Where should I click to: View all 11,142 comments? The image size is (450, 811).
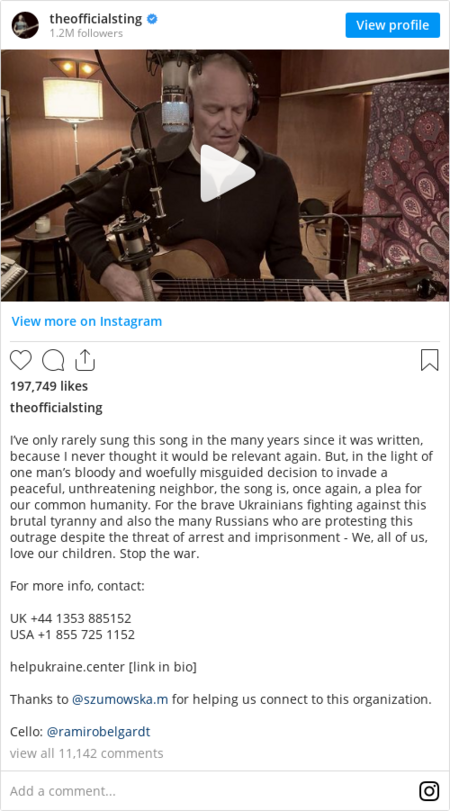[x=86, y=753]
